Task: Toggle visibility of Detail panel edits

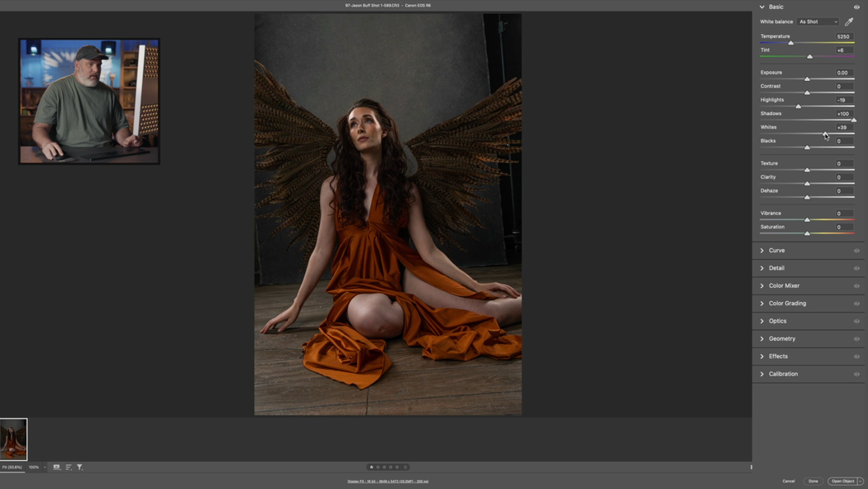Action: (x=856, y=269)
